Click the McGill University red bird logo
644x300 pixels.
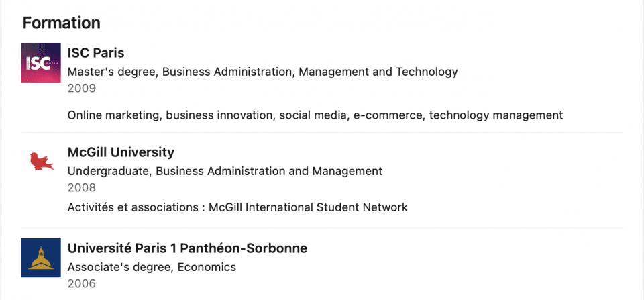42,161
